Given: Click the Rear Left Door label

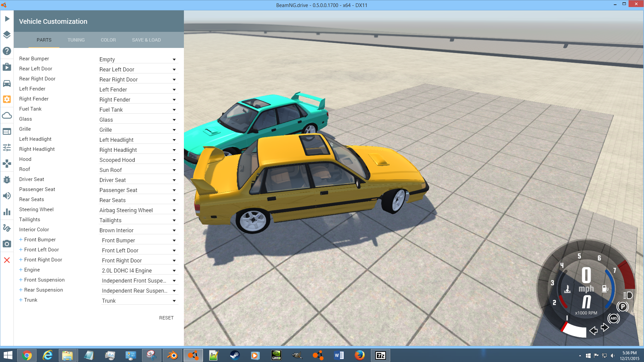Looking at the screenshot, I should tap(36, 69).
